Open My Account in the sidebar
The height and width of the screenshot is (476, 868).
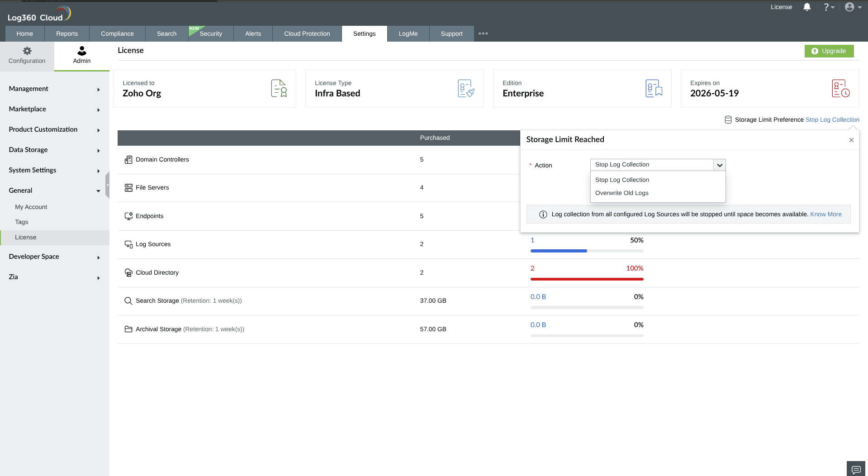[31, 207]
